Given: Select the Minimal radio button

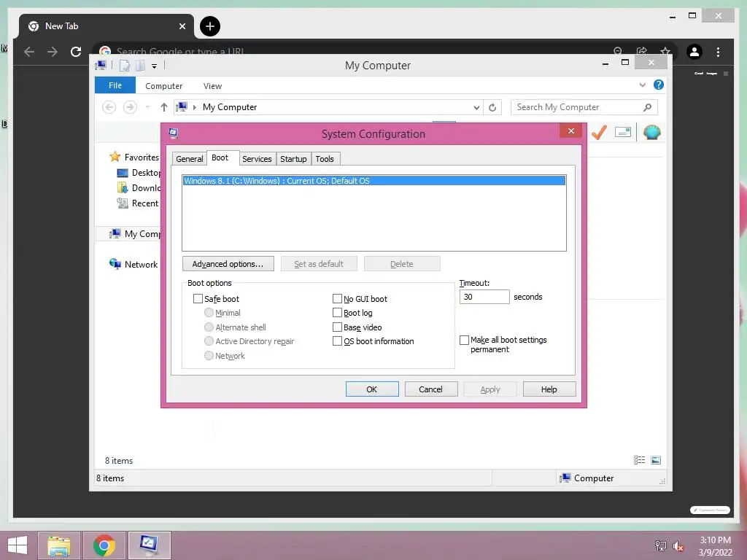Looking at the screenshot, I should click(209, 312).
